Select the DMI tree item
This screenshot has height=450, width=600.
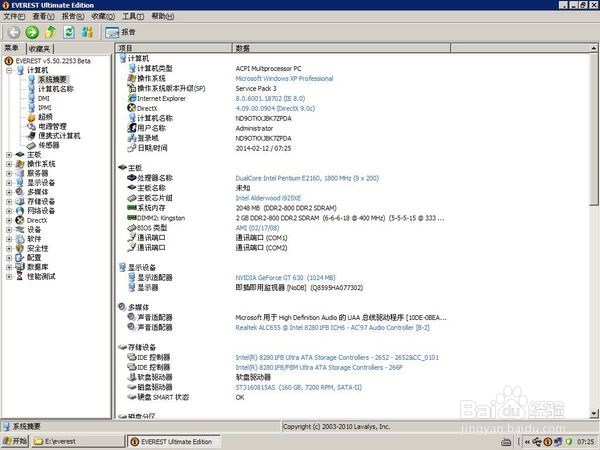tap(44, 98)
